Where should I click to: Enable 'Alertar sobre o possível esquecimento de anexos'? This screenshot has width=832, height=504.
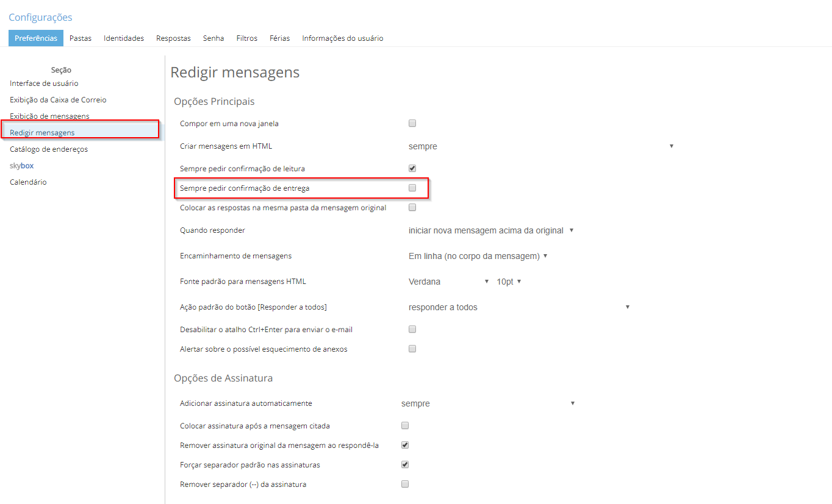pyautogui.click(x=412, y=349)
